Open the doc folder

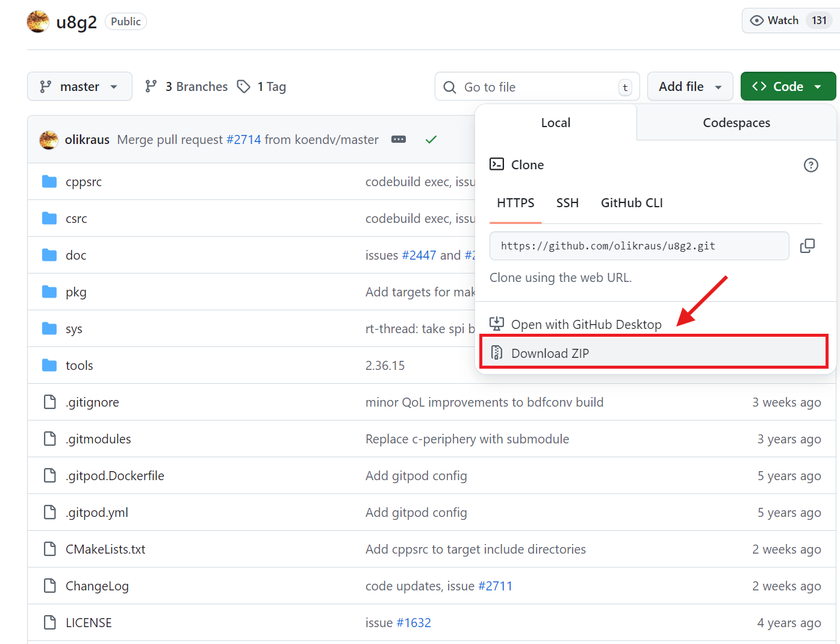[x=76, y=255]
